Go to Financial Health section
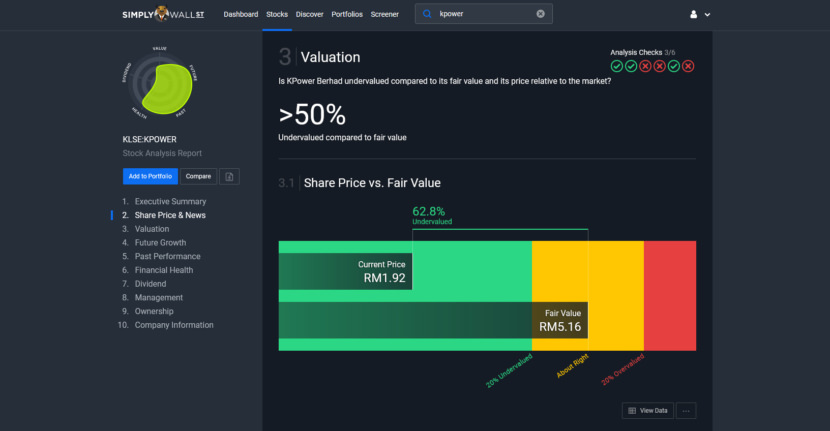Image resolution: width=830 pixels, height=431 pixels. [x=164, y=270]
